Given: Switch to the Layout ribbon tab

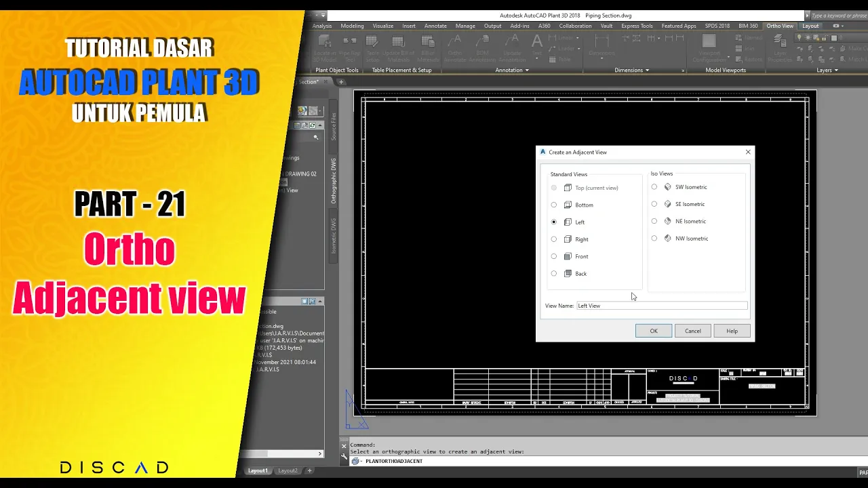Looking at the screenshot, I should (810, 26).
